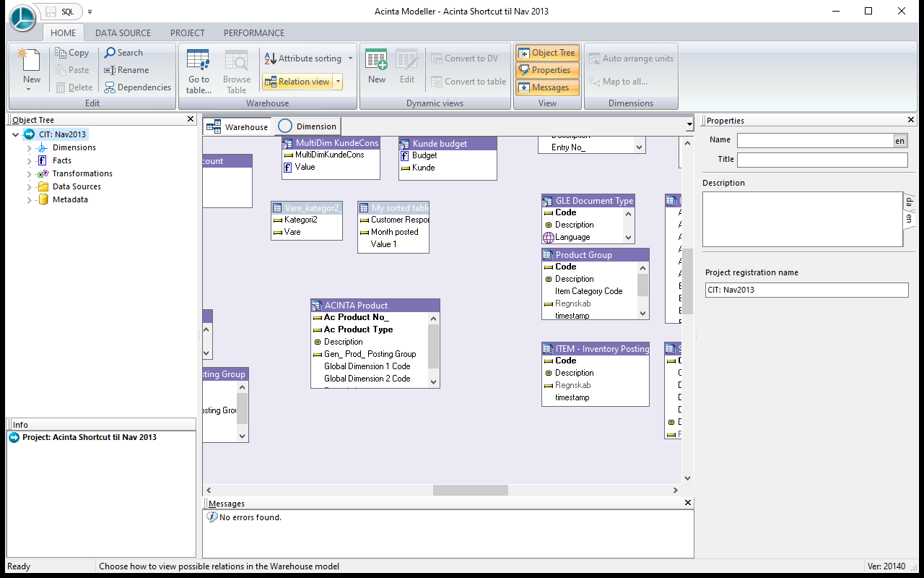Viewport: 924px width, 578px height.
Task: Open the DATA SOURCE ribbon tab
Action: click(x=123, y=33)
